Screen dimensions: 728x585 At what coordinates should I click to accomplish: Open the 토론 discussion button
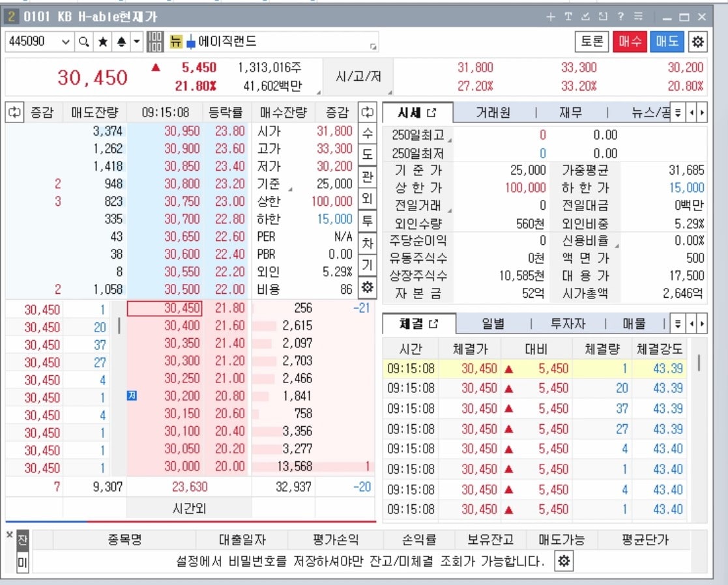[592, 42]
